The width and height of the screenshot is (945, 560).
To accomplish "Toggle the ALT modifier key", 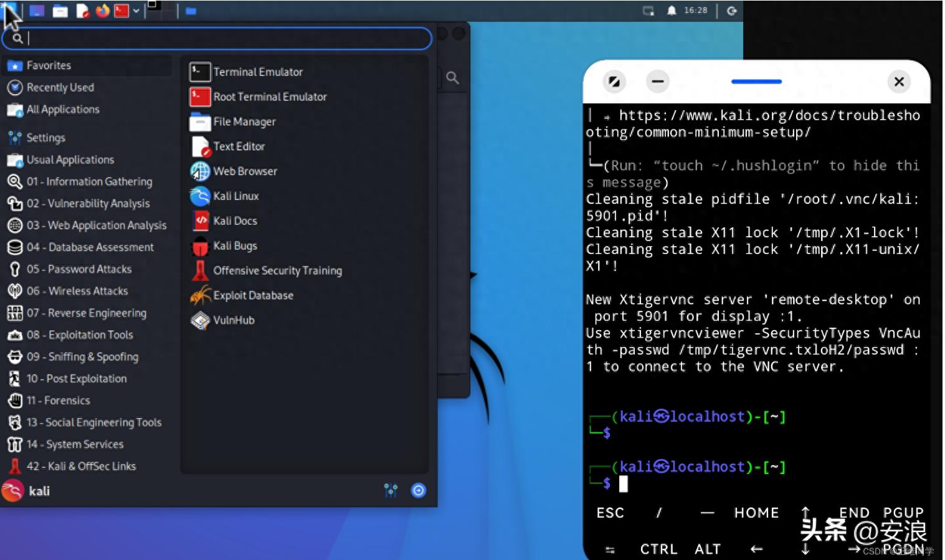I will (708, 549).
